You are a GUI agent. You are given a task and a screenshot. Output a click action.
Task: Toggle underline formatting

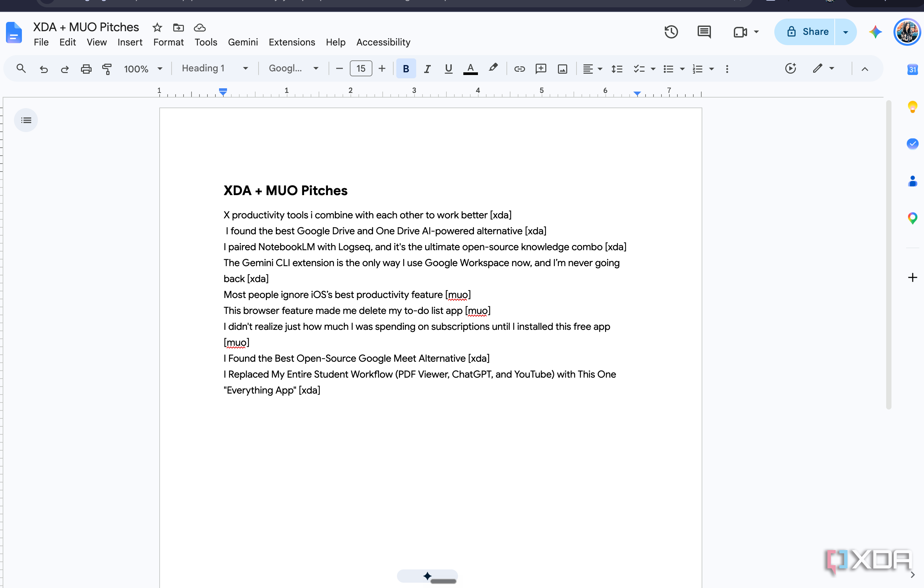448,69
